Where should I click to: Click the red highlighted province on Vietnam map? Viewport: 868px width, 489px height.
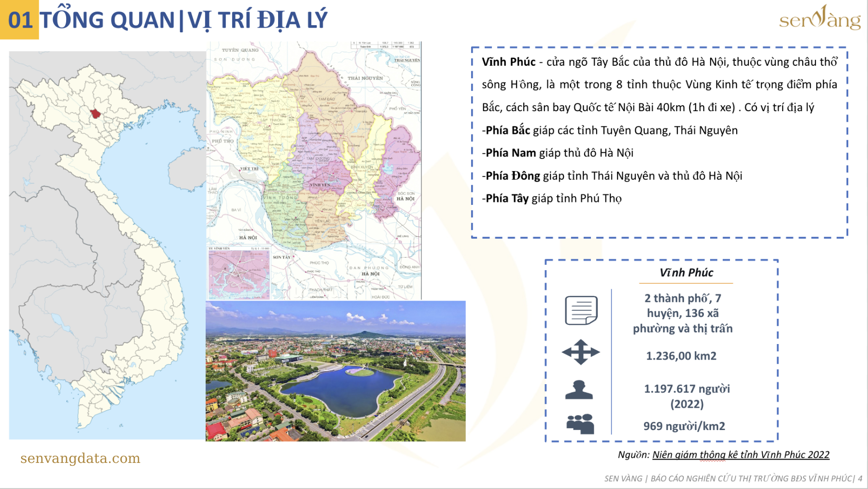click(x=96, y=114)
